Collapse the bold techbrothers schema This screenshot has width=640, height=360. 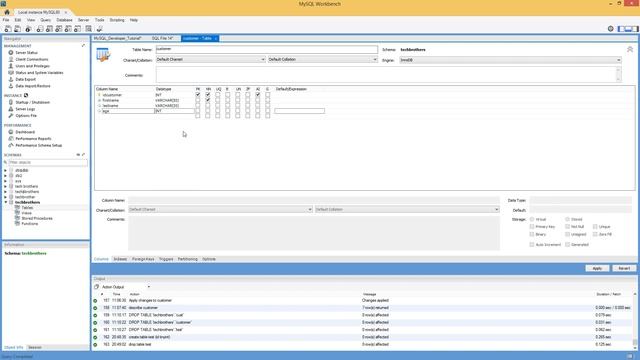(x=6, y=202)
